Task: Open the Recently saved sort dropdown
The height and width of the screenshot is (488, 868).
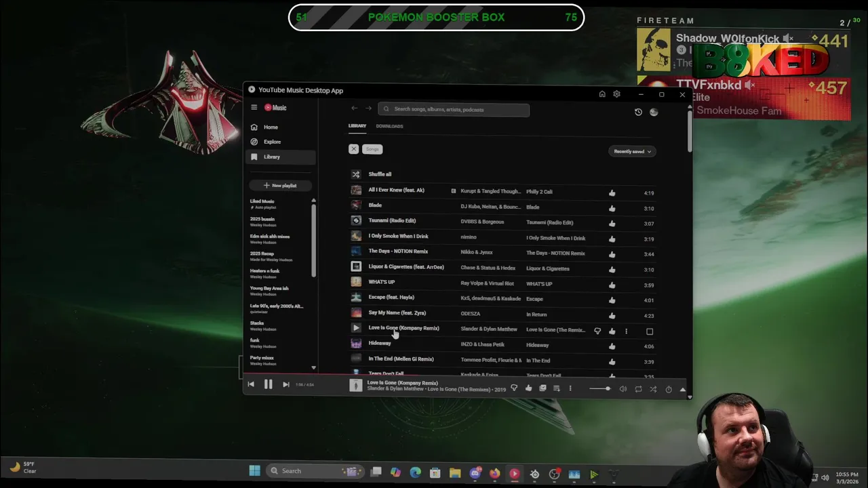Action: coord(632,151)
